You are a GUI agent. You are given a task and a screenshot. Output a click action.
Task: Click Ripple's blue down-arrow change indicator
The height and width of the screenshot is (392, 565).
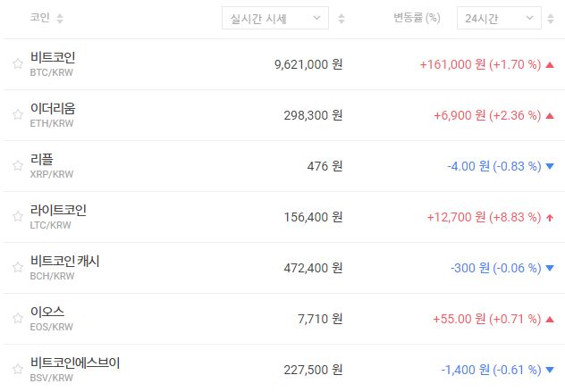[549, 166]
